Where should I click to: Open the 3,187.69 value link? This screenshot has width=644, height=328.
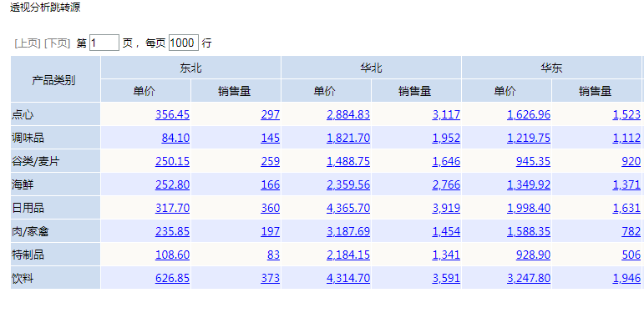tap(348, 231)
